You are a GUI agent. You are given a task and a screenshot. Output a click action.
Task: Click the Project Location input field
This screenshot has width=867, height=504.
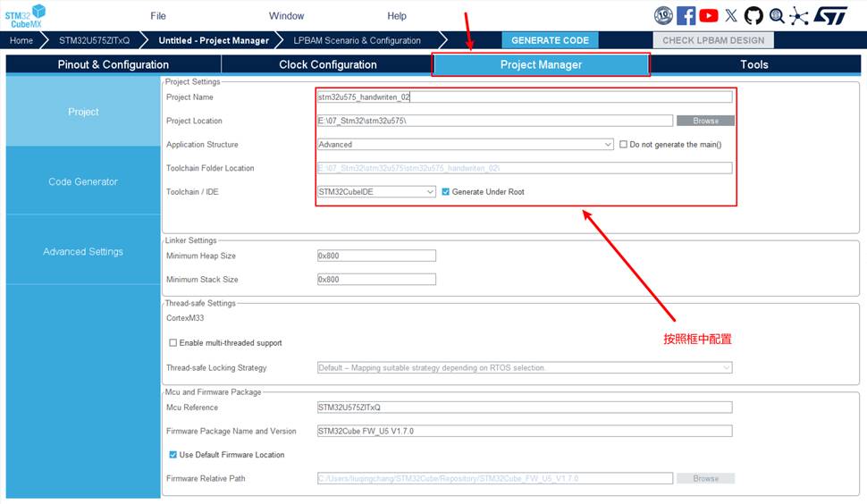[x=495, y=121]
